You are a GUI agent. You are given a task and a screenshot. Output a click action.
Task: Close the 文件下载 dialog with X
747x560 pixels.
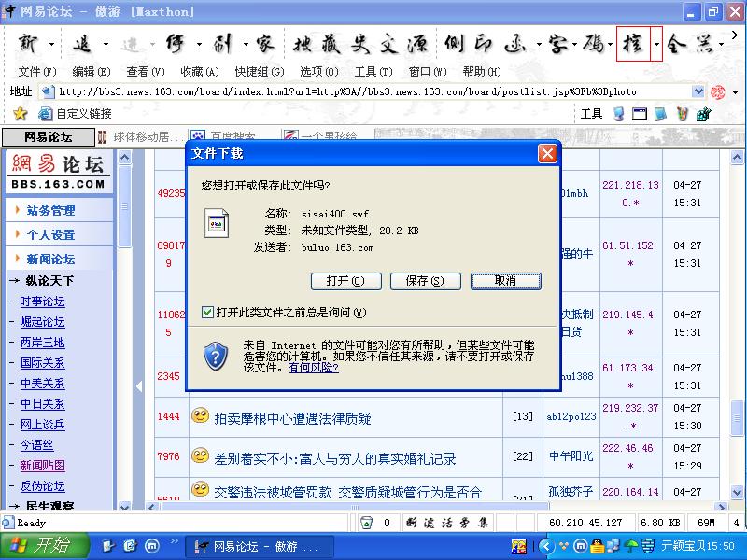pyautogui.click(x=547, y=153)
